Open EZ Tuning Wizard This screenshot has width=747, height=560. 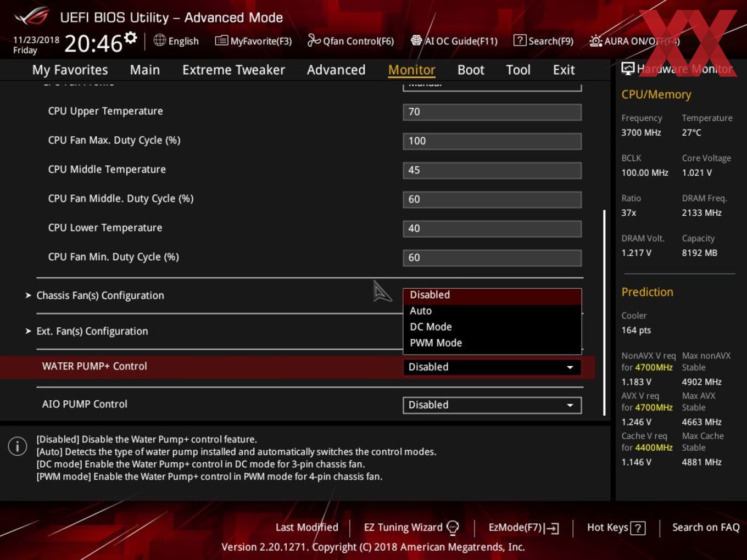[x=411, y=528]
